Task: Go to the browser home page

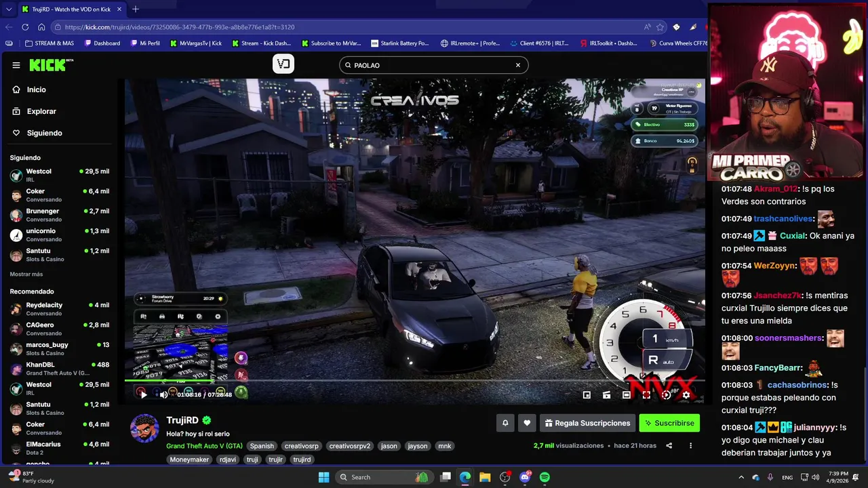Action: 41,27
